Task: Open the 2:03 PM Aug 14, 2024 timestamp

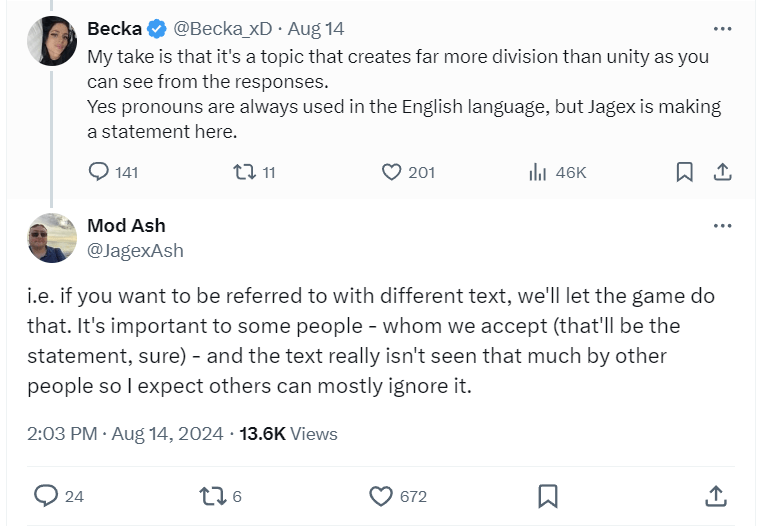Action: [124, 434]
